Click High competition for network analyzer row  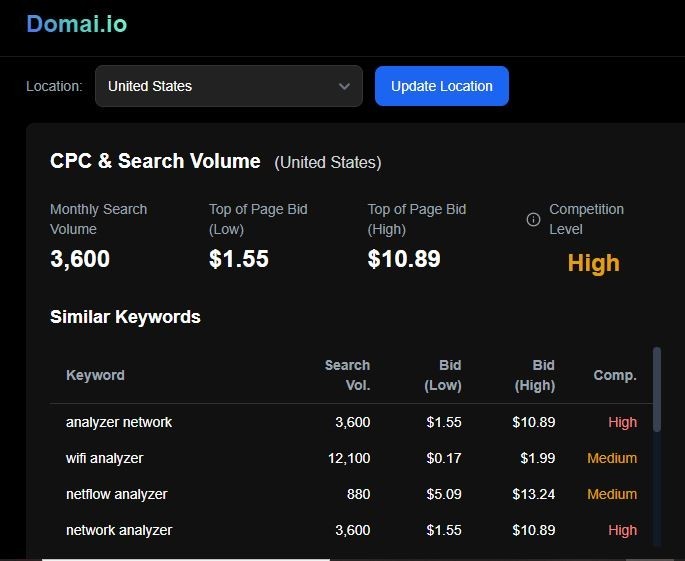(623, 530)
